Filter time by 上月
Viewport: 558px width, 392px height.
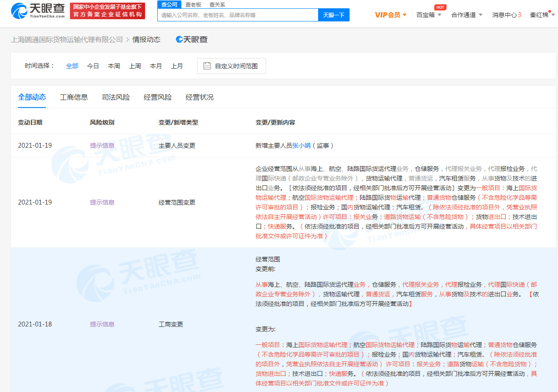177,66
